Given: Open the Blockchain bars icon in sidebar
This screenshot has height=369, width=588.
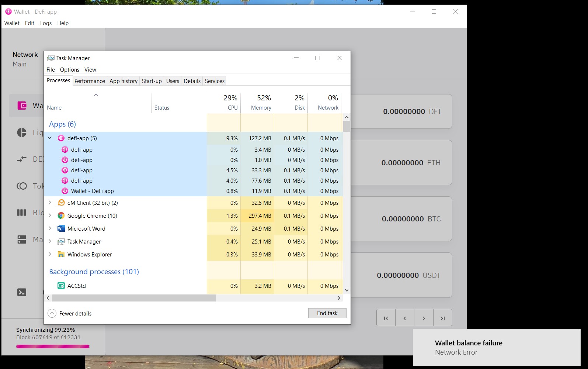Looking at the screenshot, I should coord(22,213).
